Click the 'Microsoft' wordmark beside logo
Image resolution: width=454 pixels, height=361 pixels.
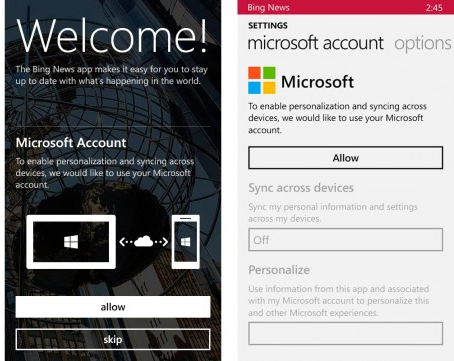point(317,82)
